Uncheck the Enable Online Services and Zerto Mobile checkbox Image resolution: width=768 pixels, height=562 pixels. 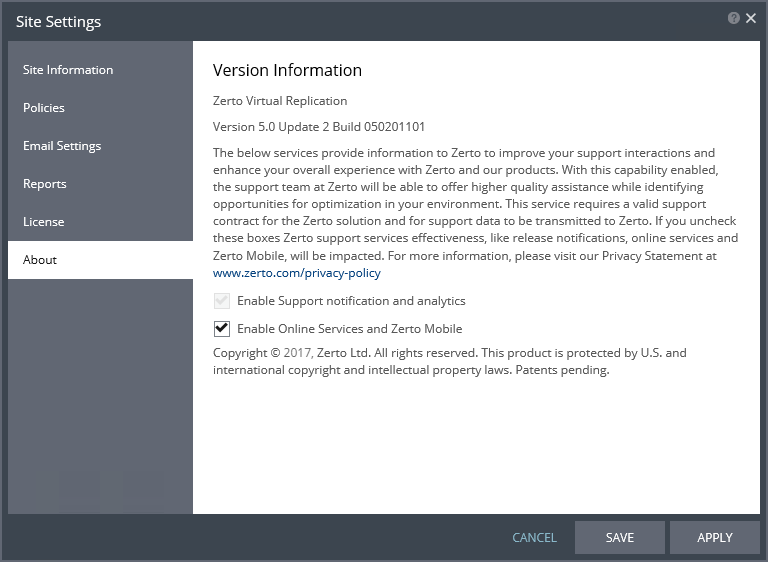click(x=222, y=329)
